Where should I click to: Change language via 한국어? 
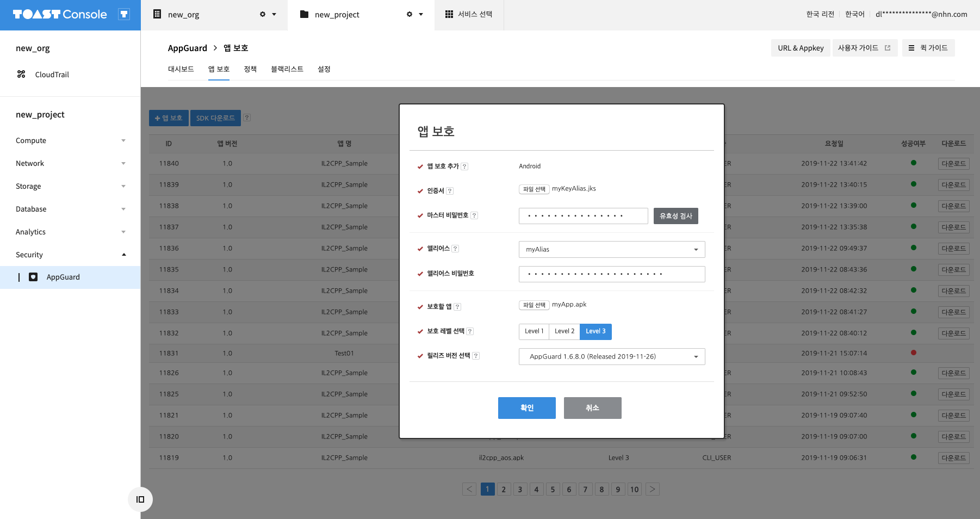(x=855, y=15)
